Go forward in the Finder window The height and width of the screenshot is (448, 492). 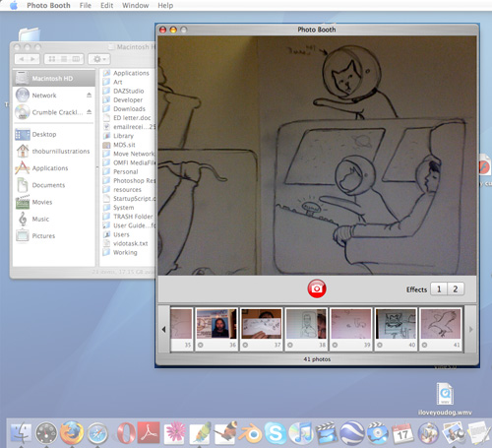[33, 59]
